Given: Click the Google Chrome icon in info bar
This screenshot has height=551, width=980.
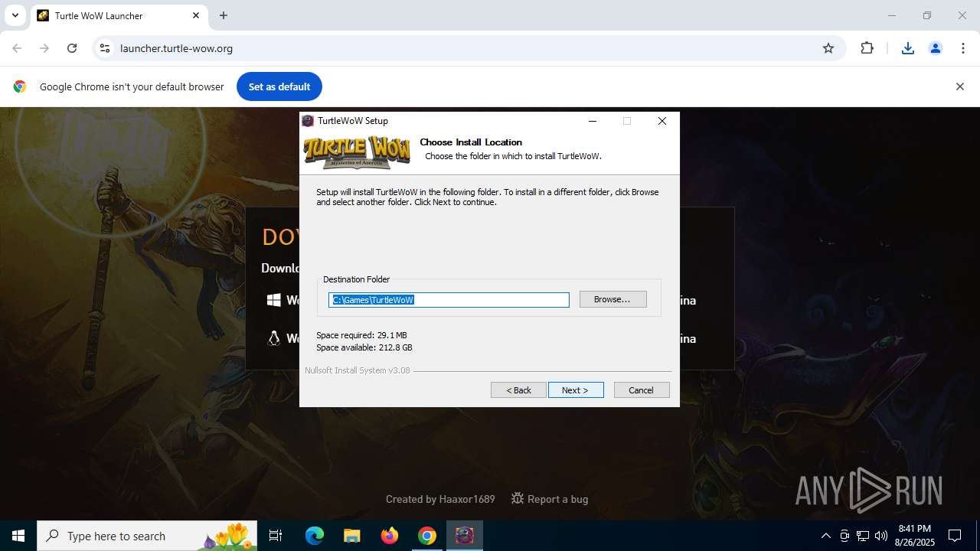Looking at the screenshot, I should click(20, 86).
